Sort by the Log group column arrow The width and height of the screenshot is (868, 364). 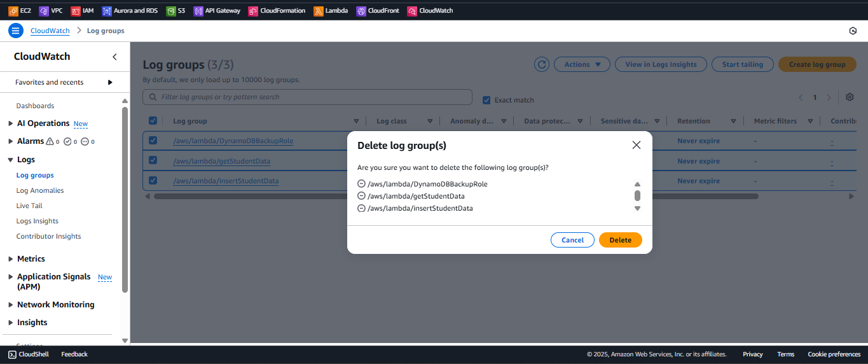tap(356, 121)
